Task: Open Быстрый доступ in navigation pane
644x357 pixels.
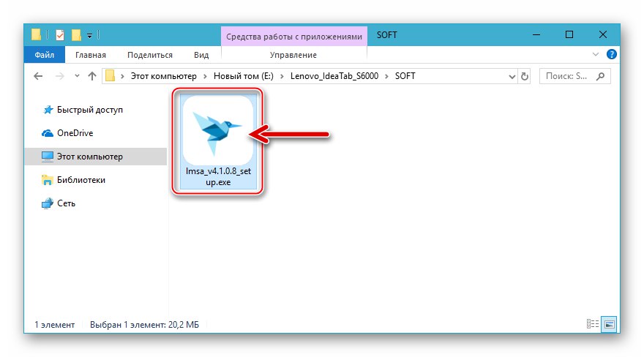Action: pos(89,110)
